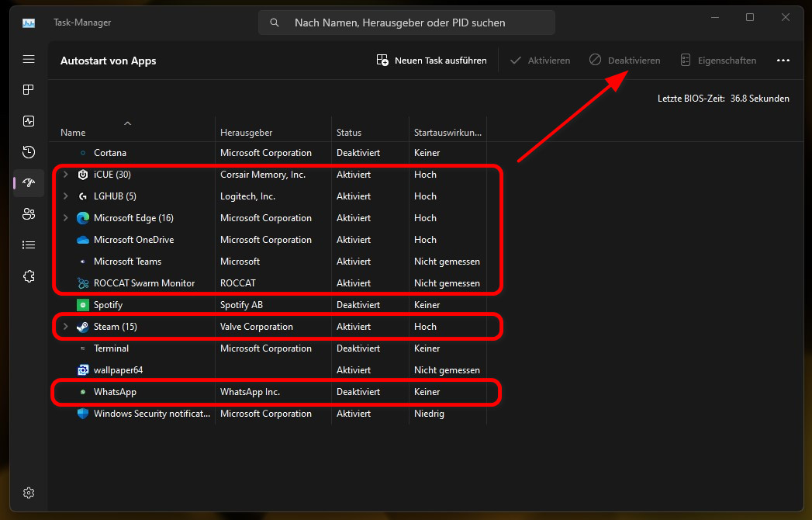812x520 pixels.
Task: Select the Terminal row name
Action: pos(111,348)
